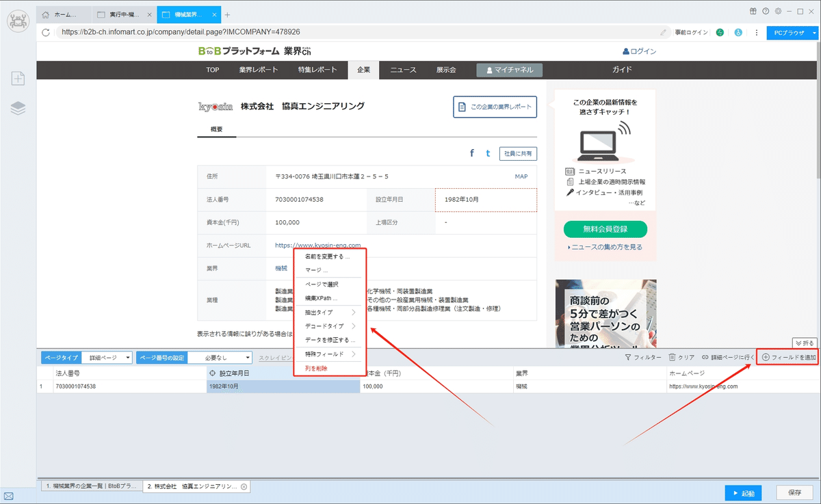
Task: Reload the page with the refresh icon
Action: tap(46, 31)
